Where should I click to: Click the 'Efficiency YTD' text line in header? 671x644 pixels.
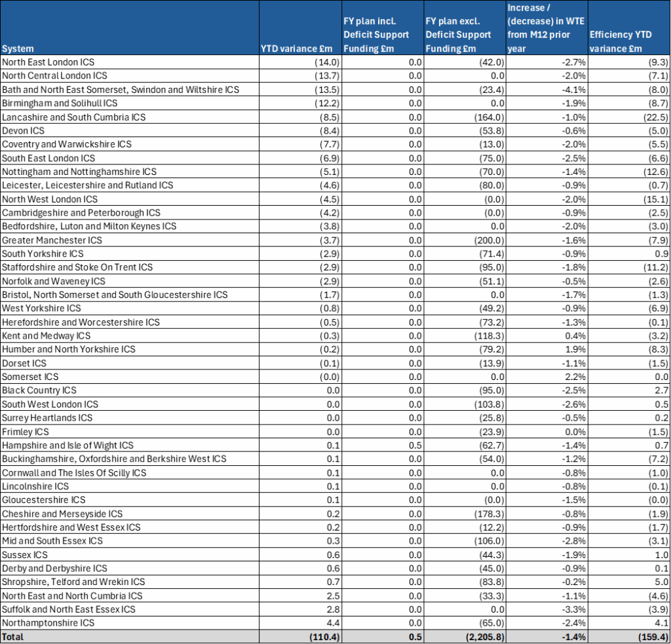[x=621, y=35]
